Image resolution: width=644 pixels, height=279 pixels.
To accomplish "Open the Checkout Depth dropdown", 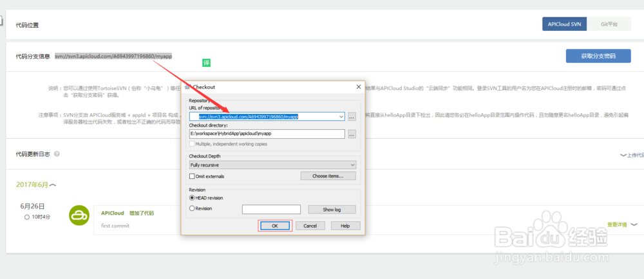I will pyautogui.click(x=272, y=165).
